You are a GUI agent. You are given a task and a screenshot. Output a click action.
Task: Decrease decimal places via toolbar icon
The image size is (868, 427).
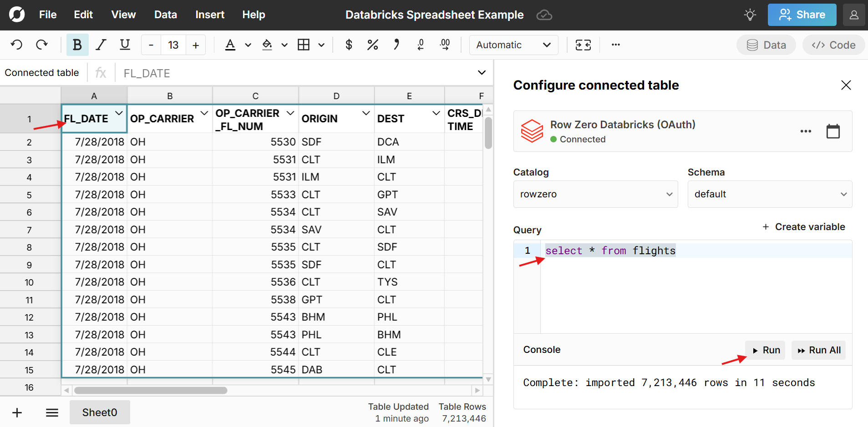[421, 45]
